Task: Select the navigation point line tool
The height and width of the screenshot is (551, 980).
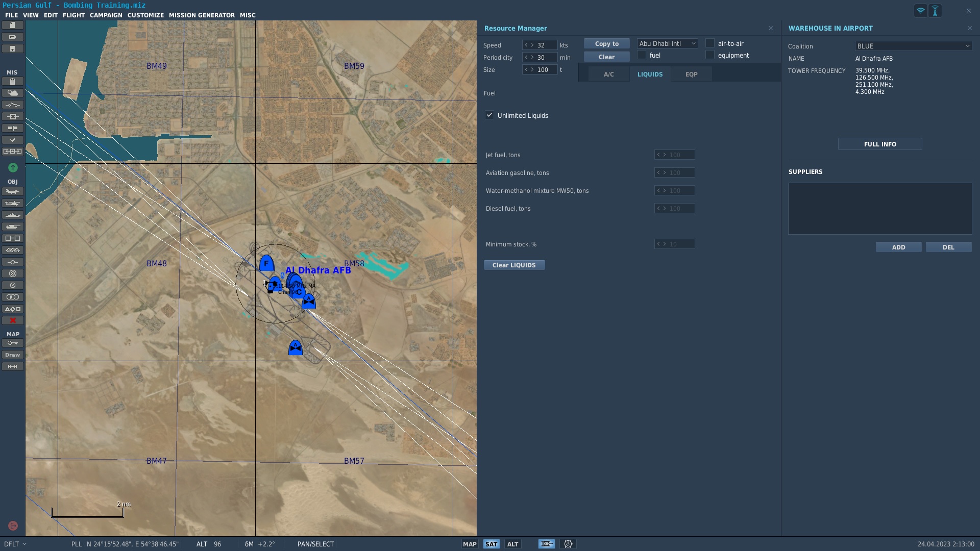Action: click(x=13, y=262)
